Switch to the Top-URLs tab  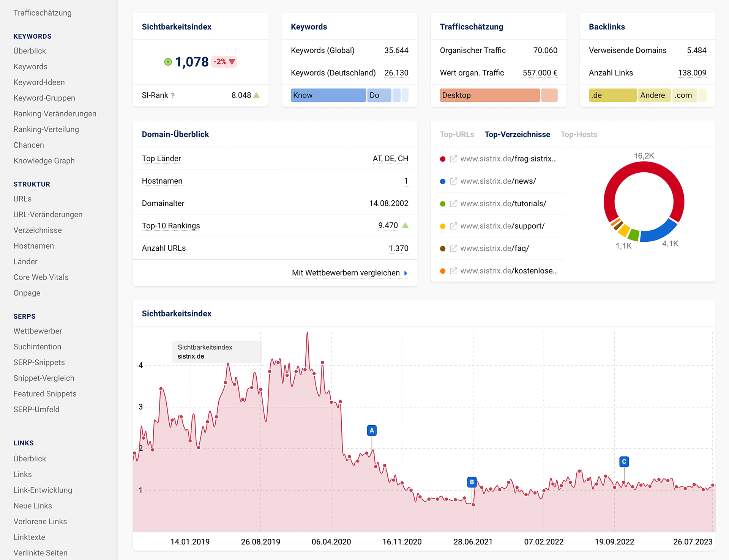[457, 134]
